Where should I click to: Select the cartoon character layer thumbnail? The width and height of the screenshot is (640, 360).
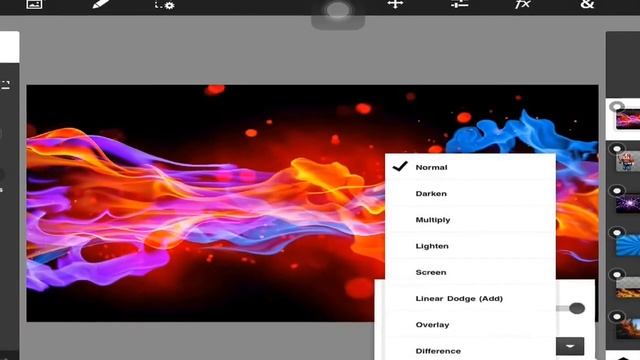tap(628, 162)
